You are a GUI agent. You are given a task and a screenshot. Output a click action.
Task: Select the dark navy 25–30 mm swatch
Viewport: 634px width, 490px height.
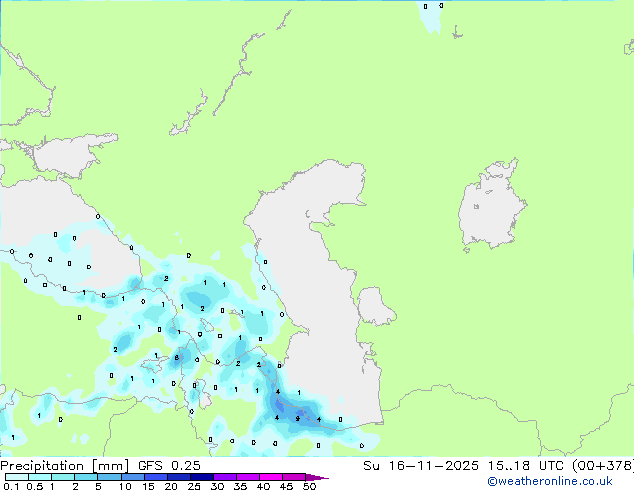tap(201, 477)
